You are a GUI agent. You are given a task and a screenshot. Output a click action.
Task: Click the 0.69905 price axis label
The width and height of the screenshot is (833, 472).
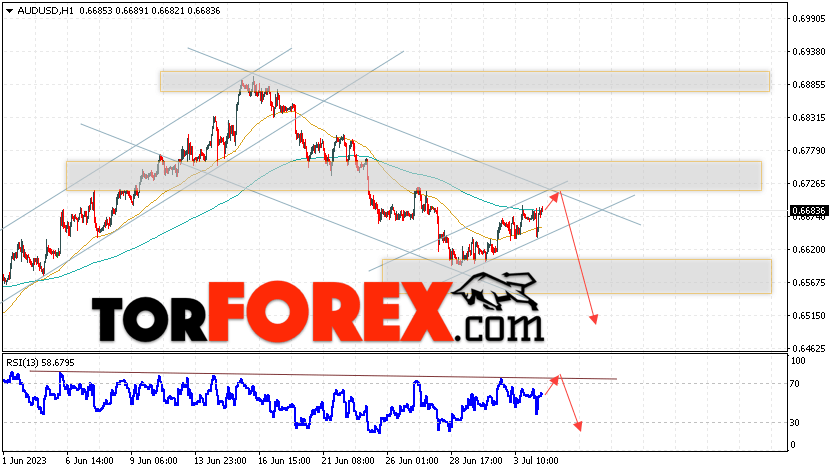click(x=809, y=19)
